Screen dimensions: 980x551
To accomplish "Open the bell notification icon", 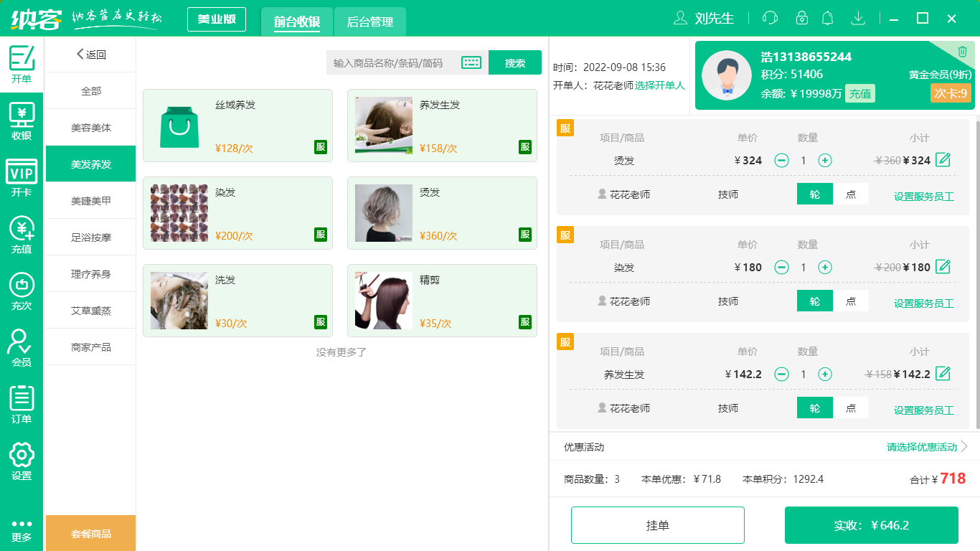I will pos(827,18).
